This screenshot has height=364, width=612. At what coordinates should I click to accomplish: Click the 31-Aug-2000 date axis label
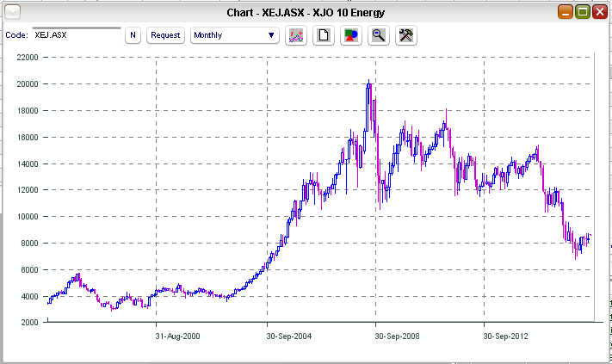click(x=177, y=336)
